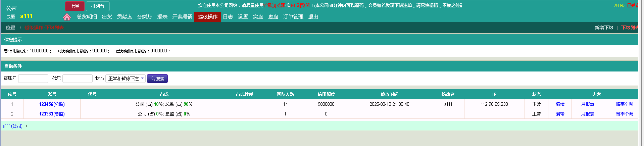The image size is (644, 146).
Task: Focus the 查账号 input field
Action: pos(33,79)
